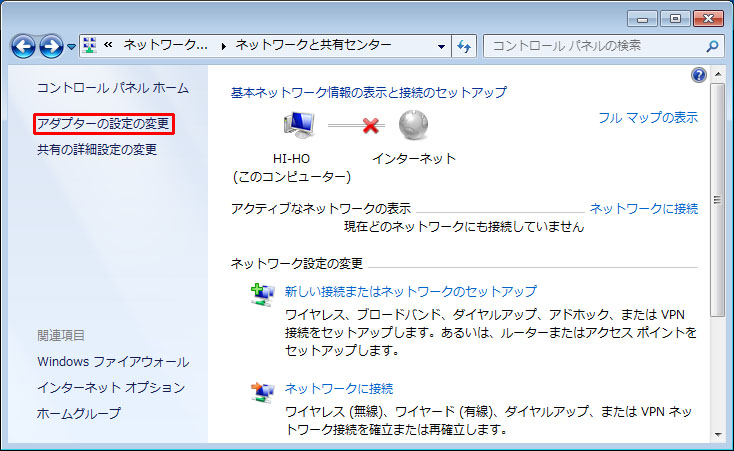Click the network icon in the address bar
Screen dimensions: 734x451
tap(89, 45)
